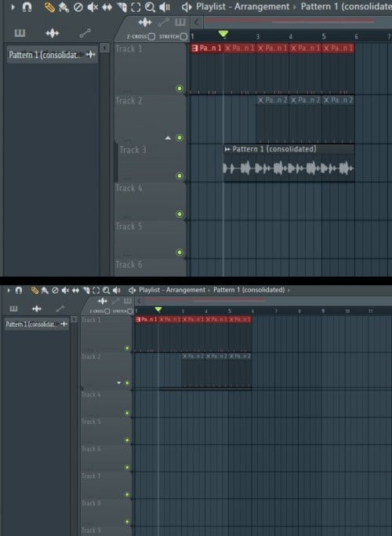Viewport: 392px width, 536px height.
Task: Show audio clips filter in upper picker panel
Action: pos(52,33)
